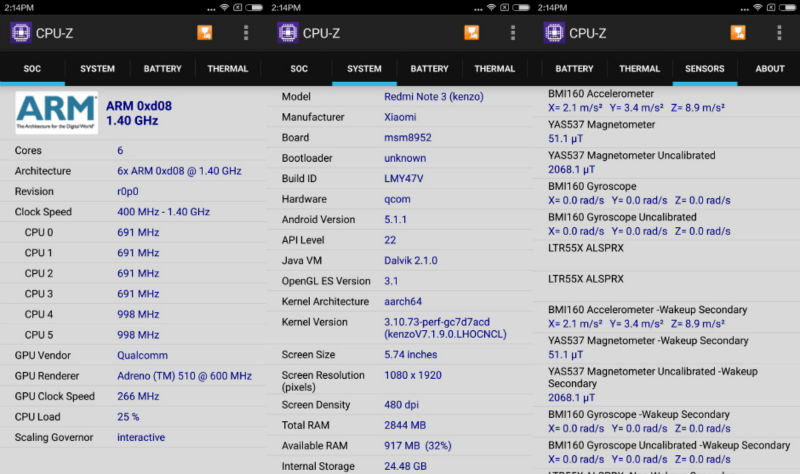Viewport: 800px width, 474px height.
Task: Tap Bootloader value 'unknown'
Action: 405,158
